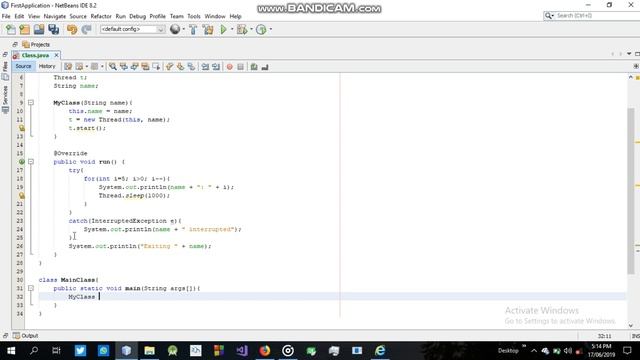The width and height of the screenshot is (640, 360).
Task: Click the editor vertical scrollbar
Action: point(631,191)
